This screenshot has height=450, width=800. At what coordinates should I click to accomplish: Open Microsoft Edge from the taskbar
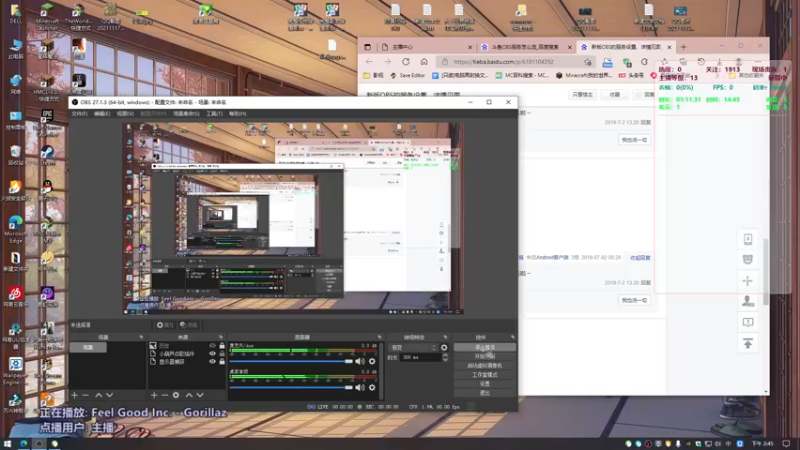point(23,444)
